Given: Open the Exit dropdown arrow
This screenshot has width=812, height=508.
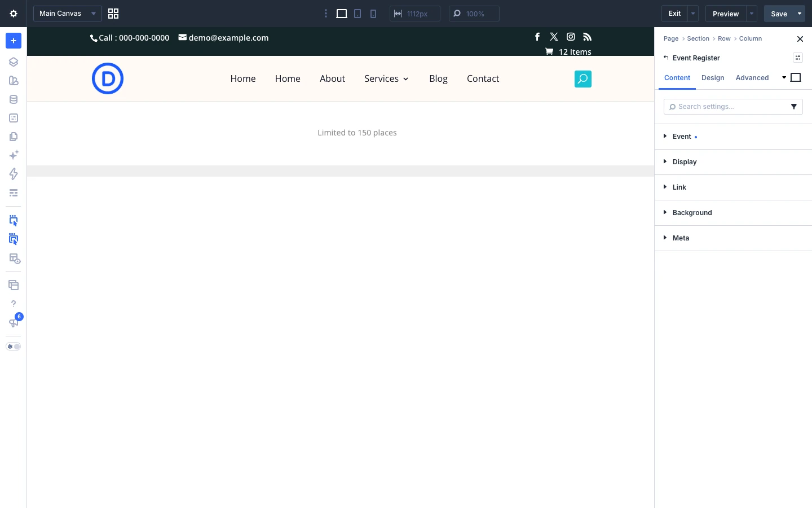Looking at the screenshot, I should (x=693, y=14).
